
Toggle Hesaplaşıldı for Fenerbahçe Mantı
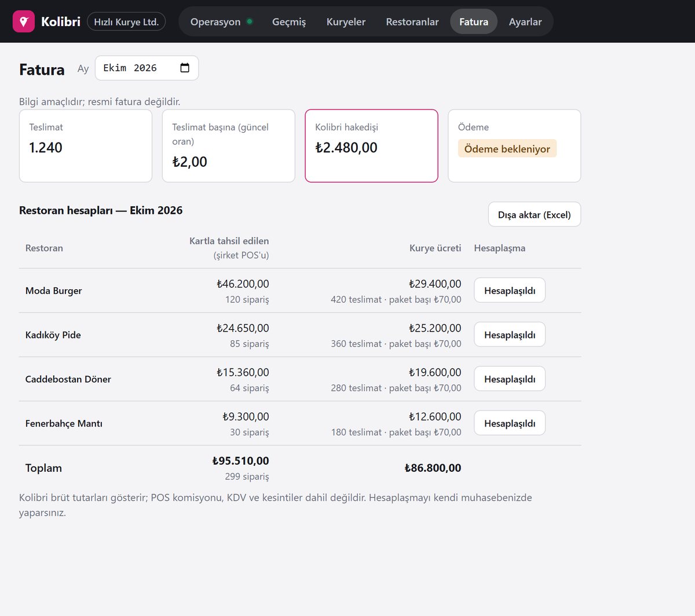[510, 423]
